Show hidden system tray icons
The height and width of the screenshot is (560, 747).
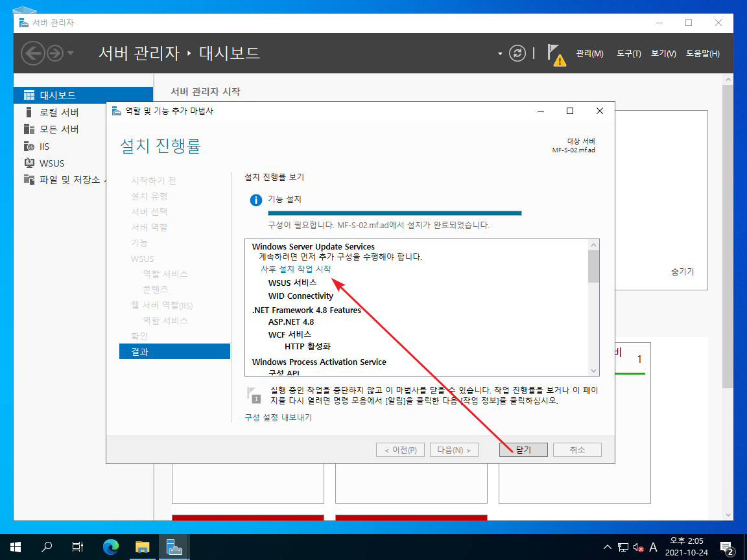click(x=608, y=547)
